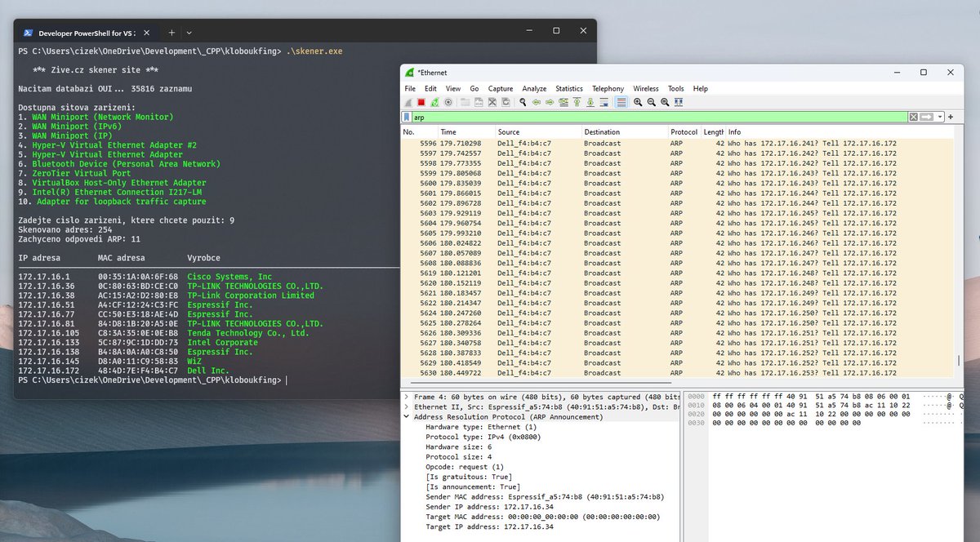Screen dimensions: 980x542
Task: Open a new terminal tab with plus
Action: click(171, 32)
